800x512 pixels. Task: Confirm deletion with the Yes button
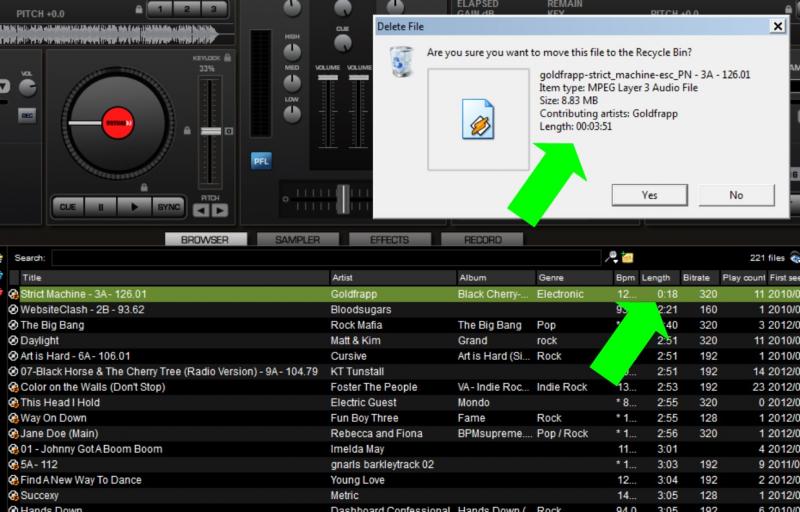point(649,195)
